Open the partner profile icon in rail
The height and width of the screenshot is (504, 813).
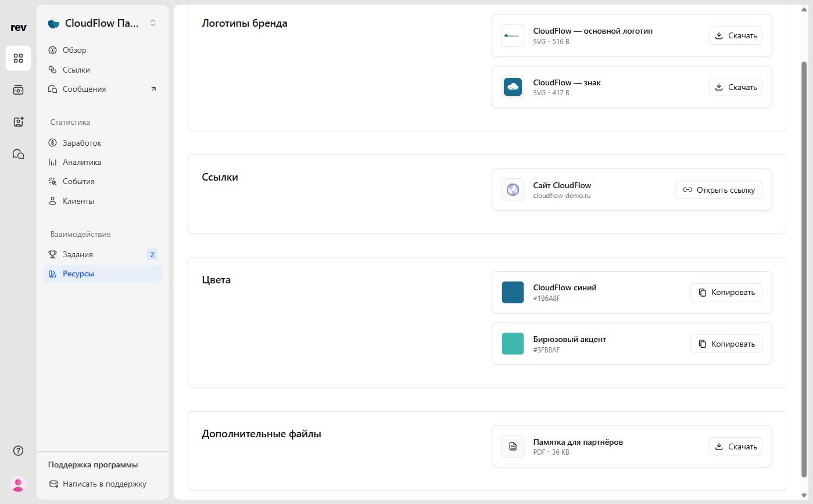(x=18, y=121)
